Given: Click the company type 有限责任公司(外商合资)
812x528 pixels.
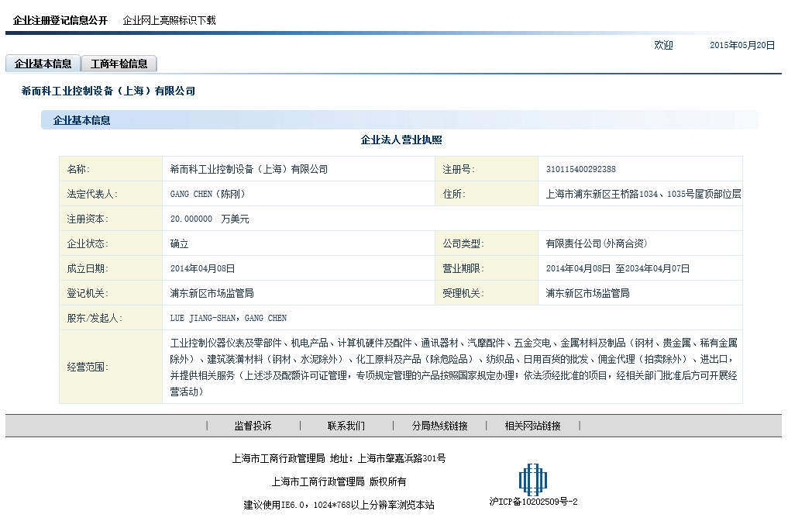Looking at the screenshot, I should pyautogui.click(x=596, y=243).
